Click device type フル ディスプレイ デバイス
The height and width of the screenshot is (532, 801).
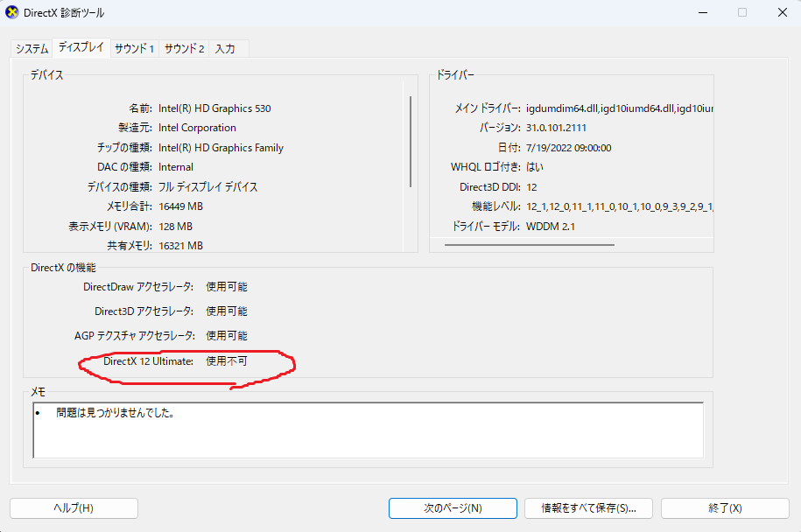click(x=207, y=187)
